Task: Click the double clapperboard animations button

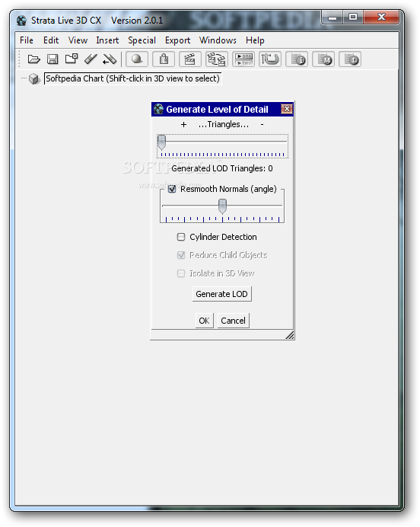Action: (217, 59)
